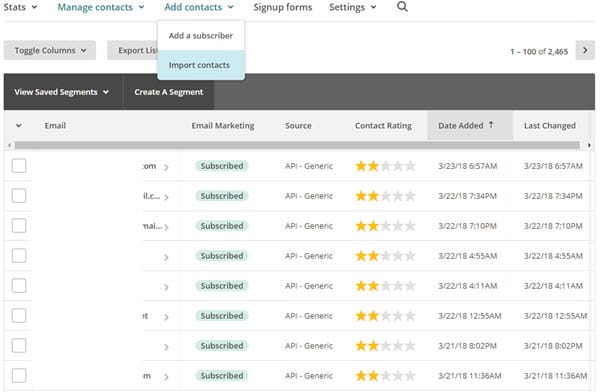Click the 1 - 100 of 2,465 count

point(539,51)
